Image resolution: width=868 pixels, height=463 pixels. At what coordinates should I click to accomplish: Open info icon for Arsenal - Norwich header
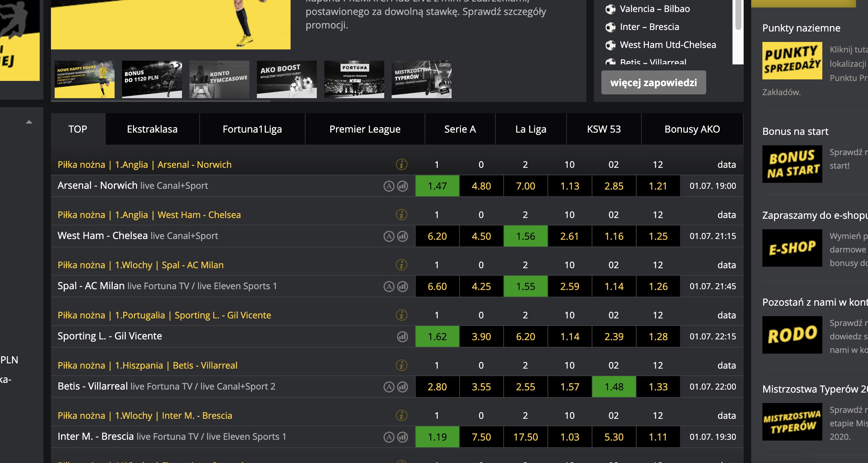click(x=401, y=164)
